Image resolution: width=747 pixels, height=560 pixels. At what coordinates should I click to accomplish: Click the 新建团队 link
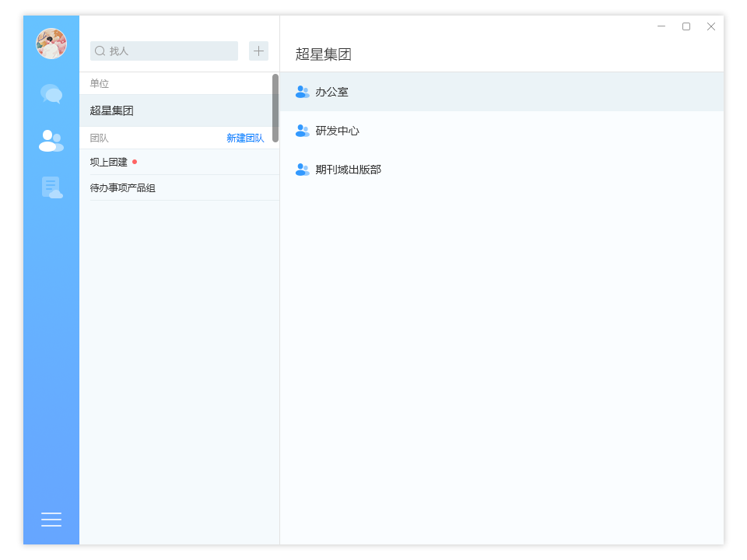[245, 138]
